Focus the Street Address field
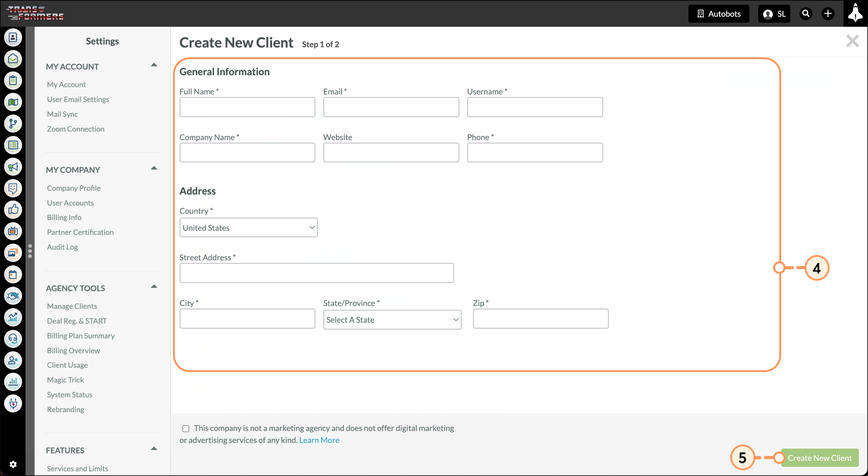Image resolution: width=868 pixels, height=476 pixels. coord(317,273)
